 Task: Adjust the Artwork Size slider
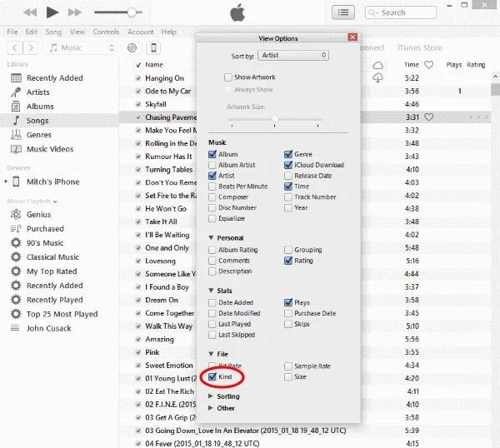pyautogui.click(x=275, y=119)
